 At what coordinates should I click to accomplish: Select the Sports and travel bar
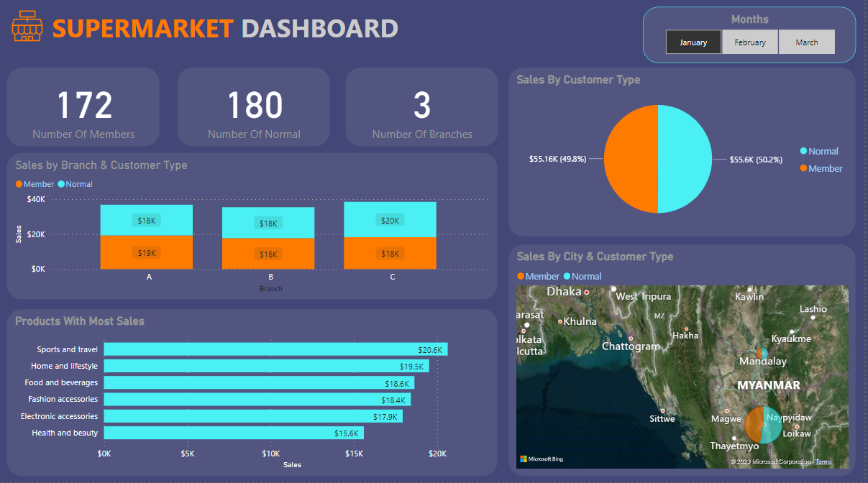click(273, 349)
